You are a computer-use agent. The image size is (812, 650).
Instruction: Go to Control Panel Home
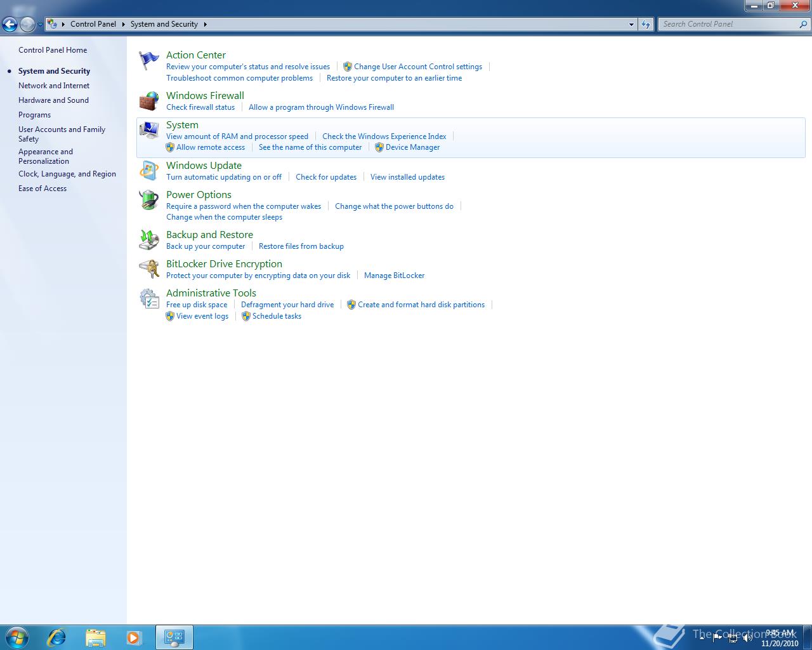[53, 50]
